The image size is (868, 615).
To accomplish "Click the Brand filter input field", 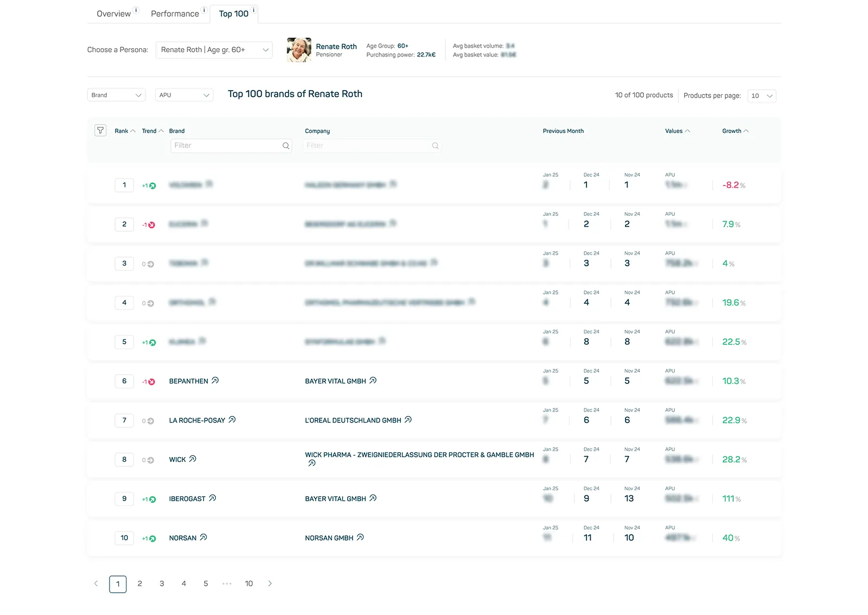I will (231, 146).
